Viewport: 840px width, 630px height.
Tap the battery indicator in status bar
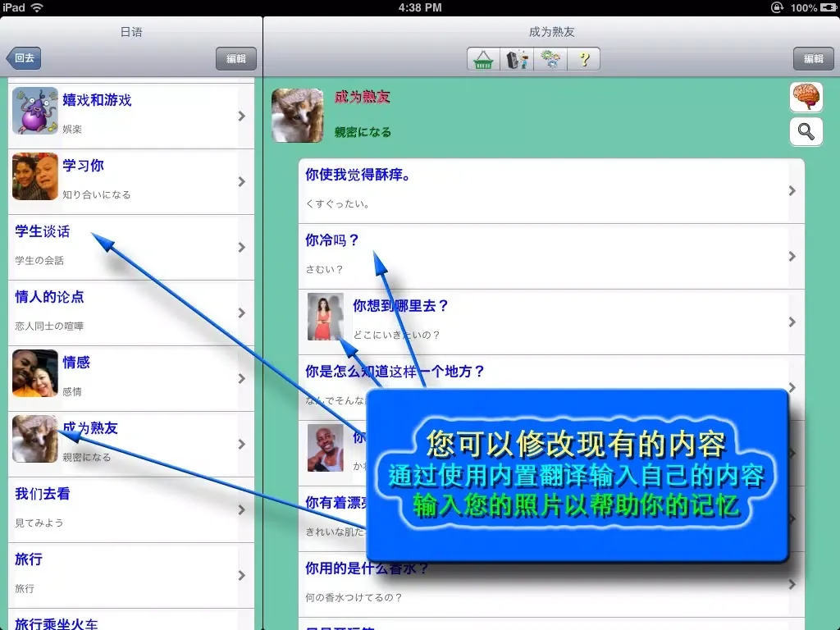tap(829, 7)
